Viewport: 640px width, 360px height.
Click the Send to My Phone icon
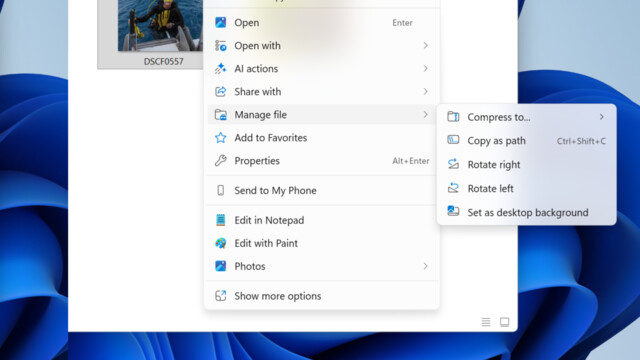tap(220, 190)
